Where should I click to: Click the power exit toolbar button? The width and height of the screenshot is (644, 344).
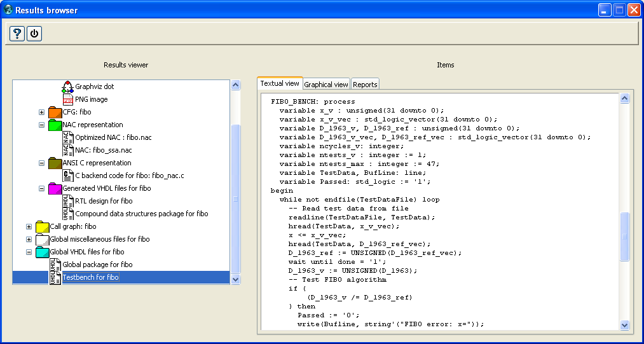point(34,33)
